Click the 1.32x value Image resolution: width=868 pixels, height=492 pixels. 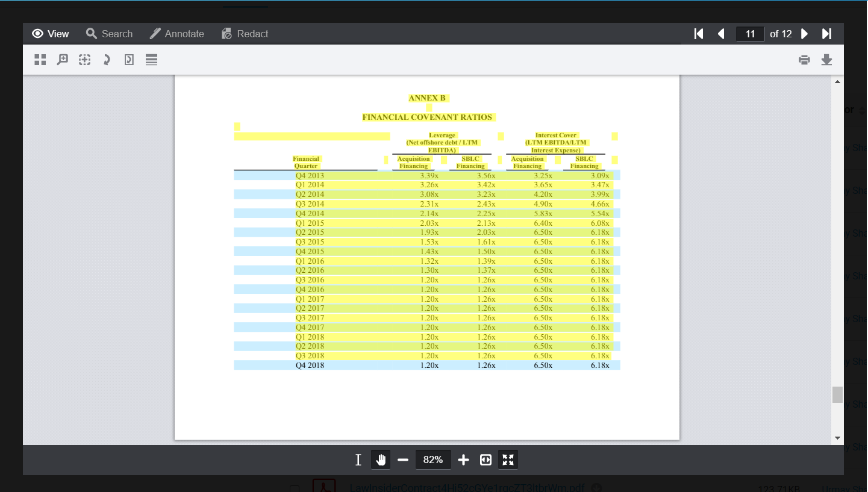pyautogui.click(x=429, y=261)
